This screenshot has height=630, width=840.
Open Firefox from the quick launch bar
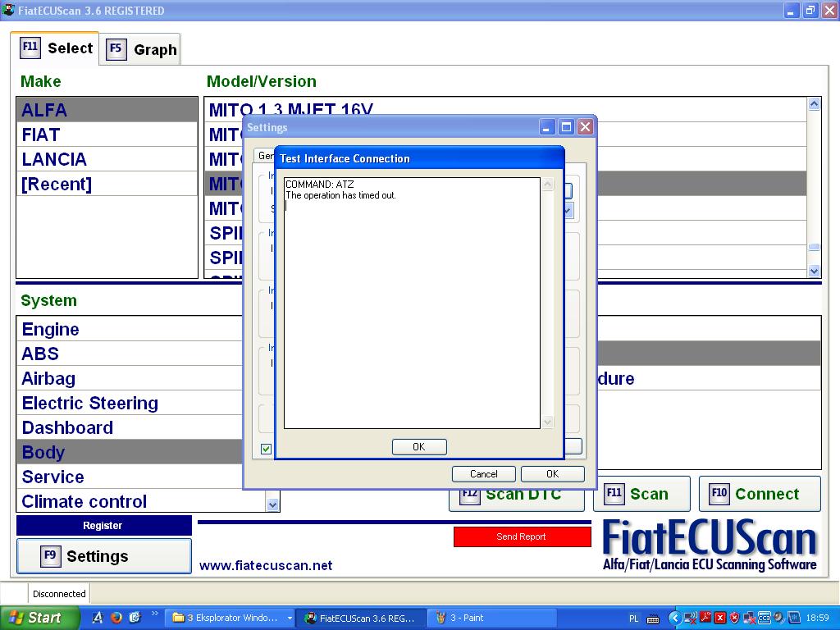(x=116, y=618)
